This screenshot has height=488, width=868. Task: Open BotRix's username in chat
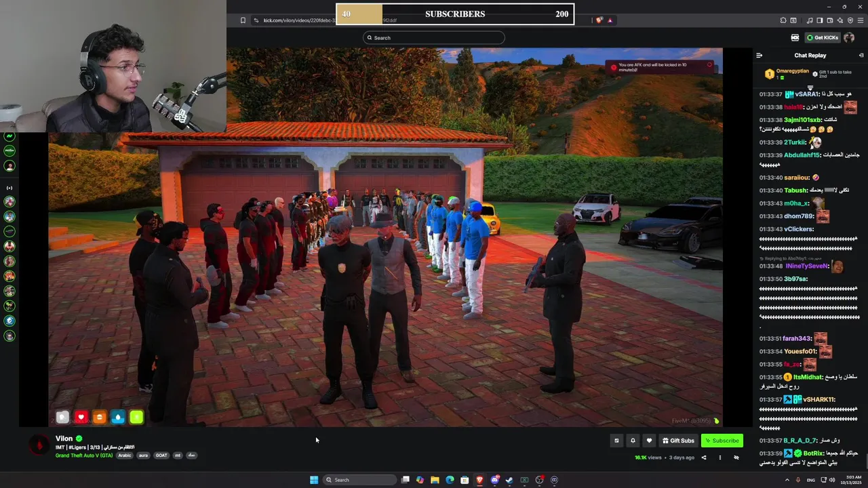pos(813,453)
